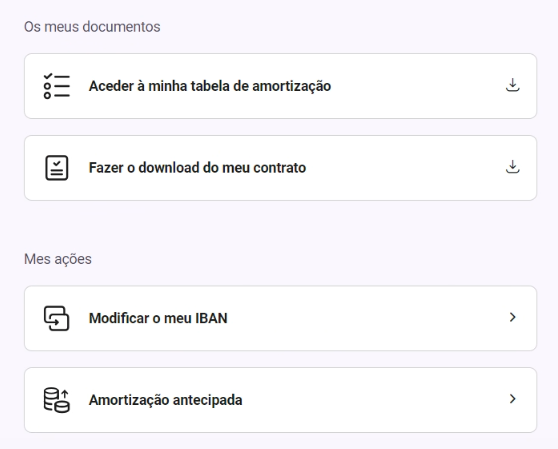The width and height of the screenshot is (558, 449).
Task: Expand Amortização antecipada via right chevron
Action: 512,399
